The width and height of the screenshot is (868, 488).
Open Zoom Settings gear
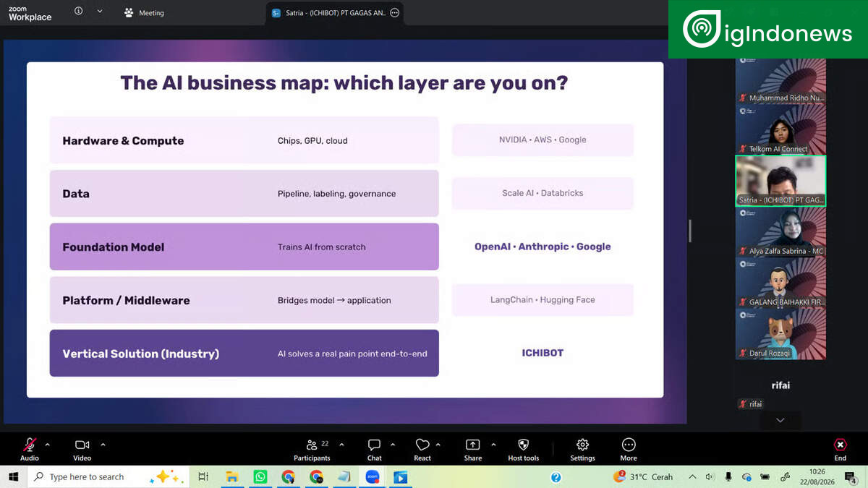click(x=582, y=445)
